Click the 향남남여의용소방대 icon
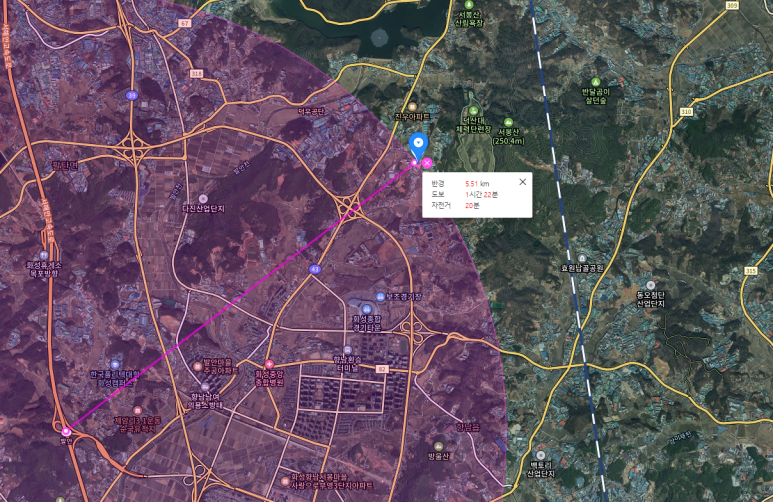 [205, 387]
